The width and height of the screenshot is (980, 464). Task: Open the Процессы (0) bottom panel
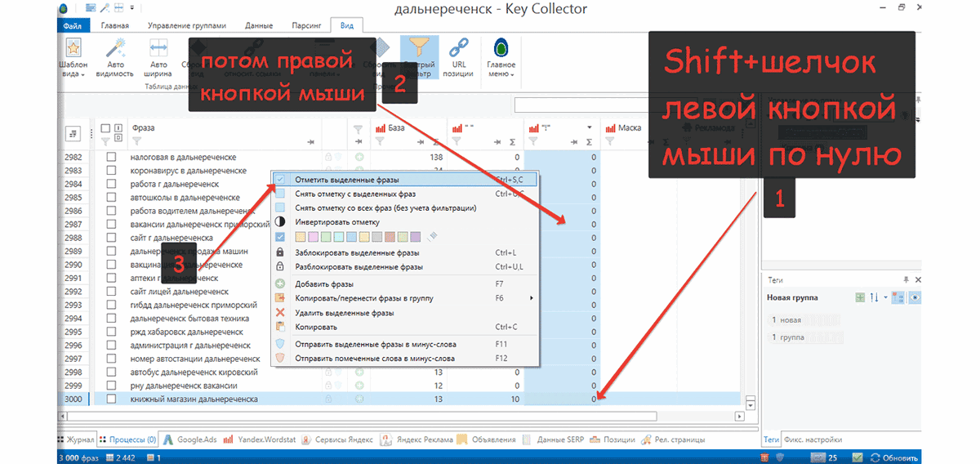(127, 439)
